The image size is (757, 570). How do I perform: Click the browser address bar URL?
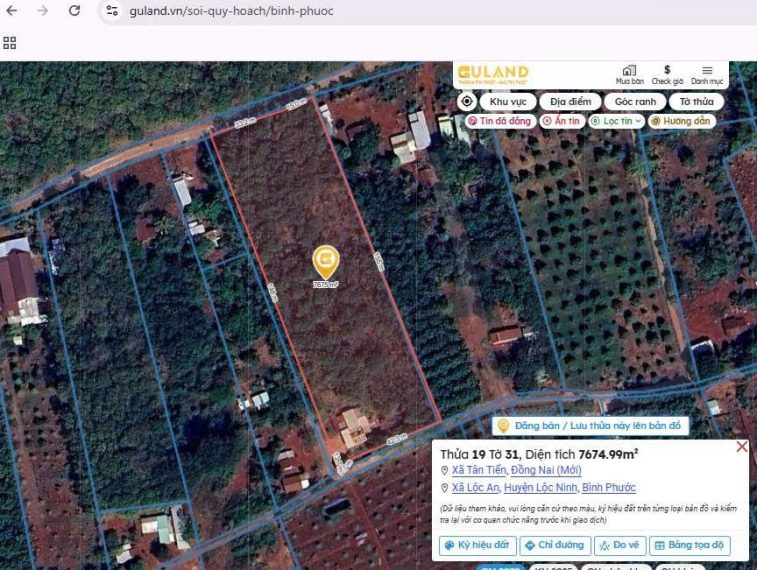(232, 11)
